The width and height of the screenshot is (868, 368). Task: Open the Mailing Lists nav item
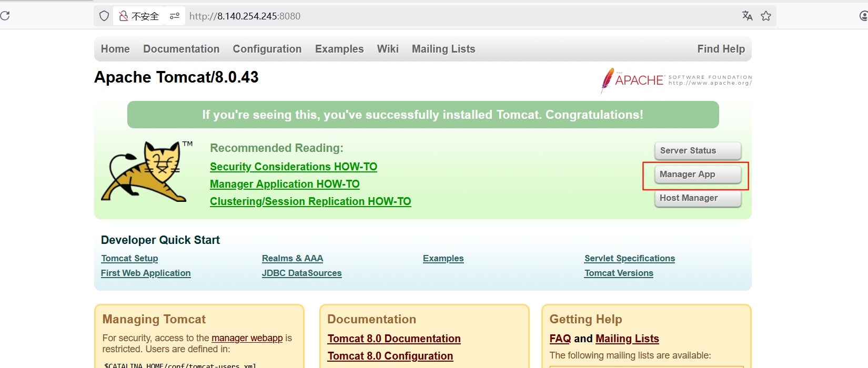point(443,49)
